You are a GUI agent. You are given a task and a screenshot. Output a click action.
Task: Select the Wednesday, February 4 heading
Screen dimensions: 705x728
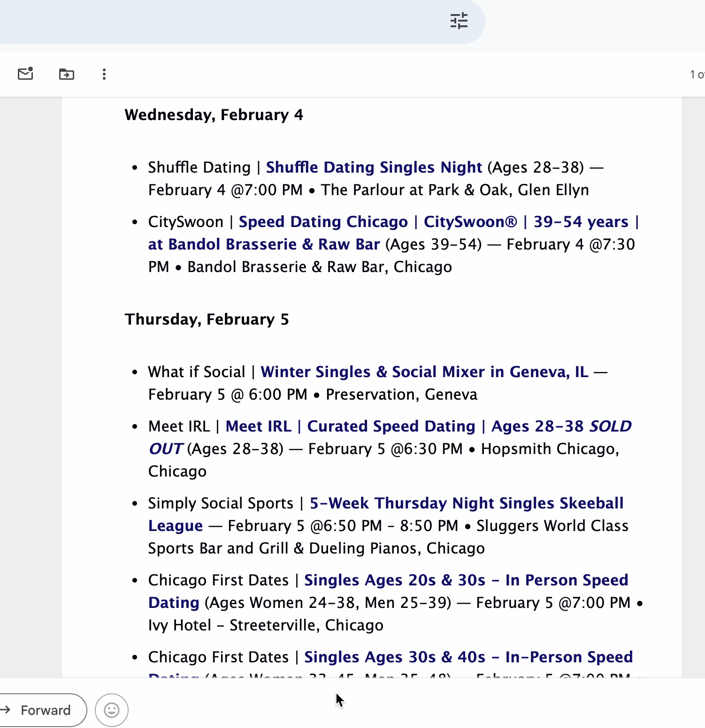214,114
